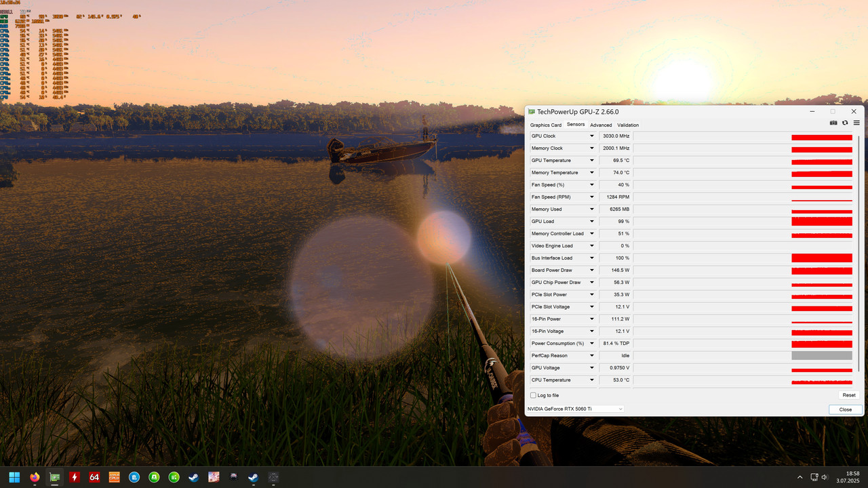Click the blue round taskbar icon
Image resolution: width=868 pixels, height=488 pixels.
pos(134,477)
